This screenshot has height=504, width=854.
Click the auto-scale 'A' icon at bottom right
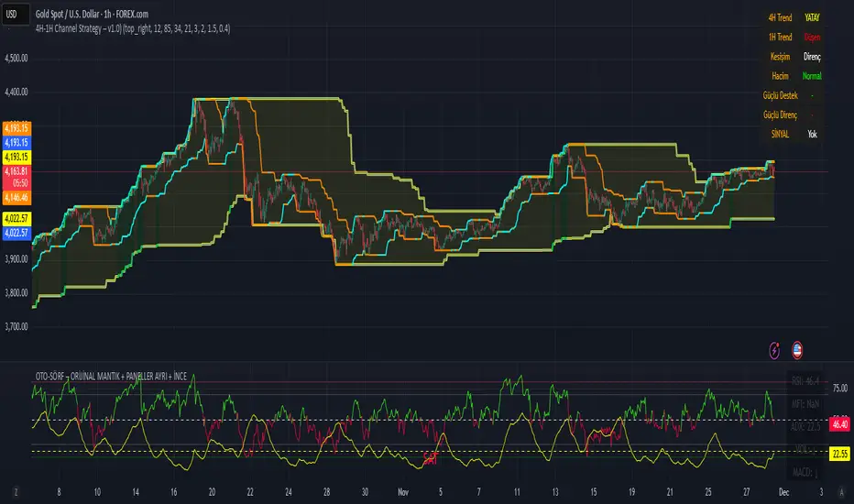point(841,492)
